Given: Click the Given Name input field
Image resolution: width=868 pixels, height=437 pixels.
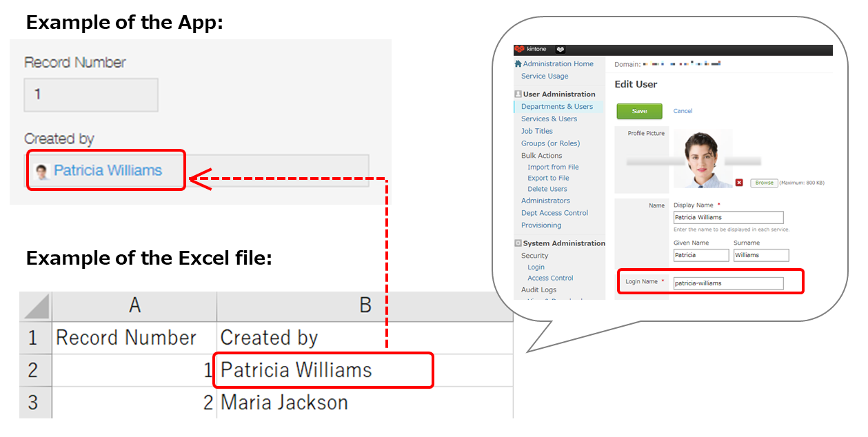Looking at the screenshot, I should tap(700, 255).
